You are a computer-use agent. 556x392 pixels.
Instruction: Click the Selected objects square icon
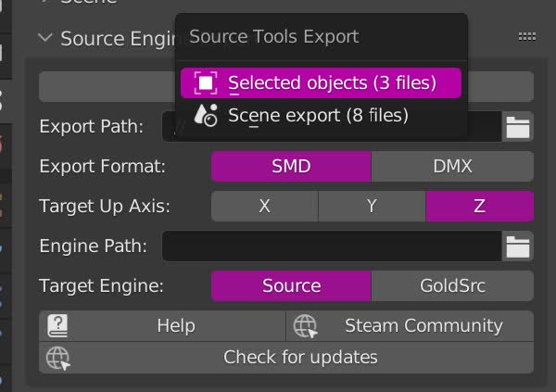[207, 83]
